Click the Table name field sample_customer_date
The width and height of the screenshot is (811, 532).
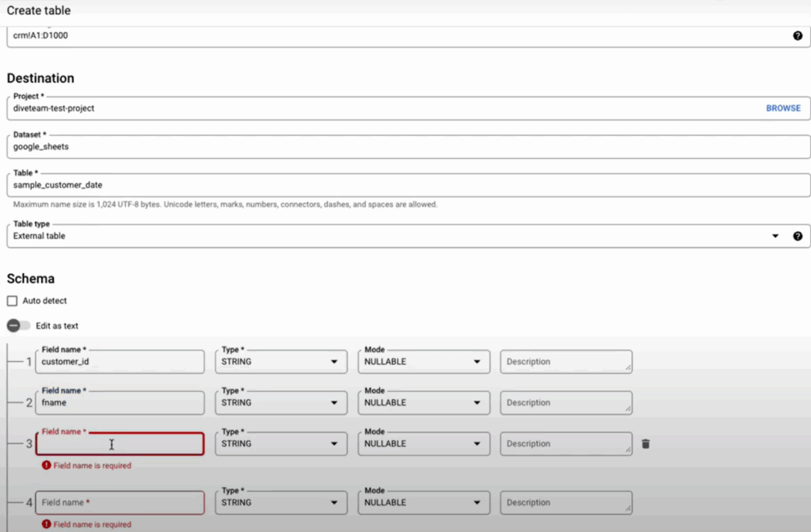(x=396, y=185)
